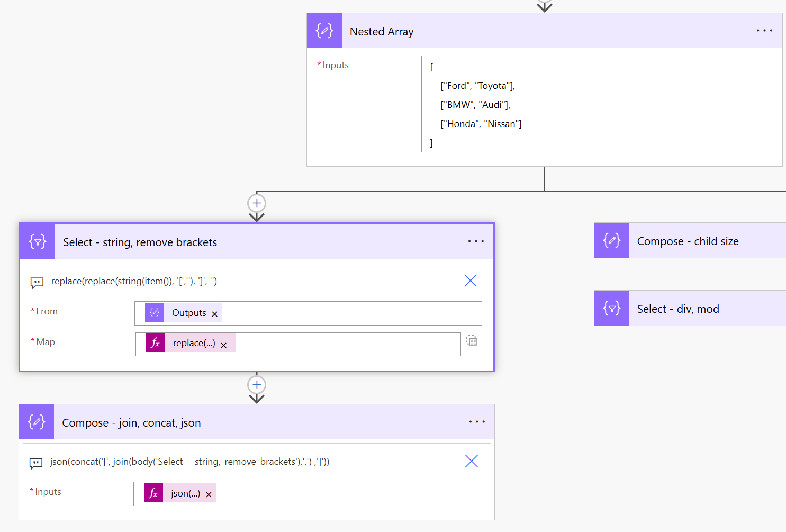786x532 pixels.
Task: Open Compose - join, concat, json ellipsis menu
Action: coord(476,422)
